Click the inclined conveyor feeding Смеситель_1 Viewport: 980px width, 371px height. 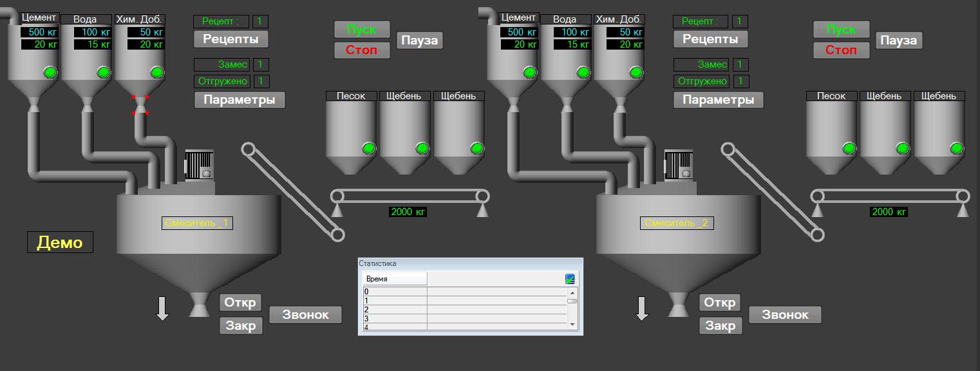tap(293, 192)
